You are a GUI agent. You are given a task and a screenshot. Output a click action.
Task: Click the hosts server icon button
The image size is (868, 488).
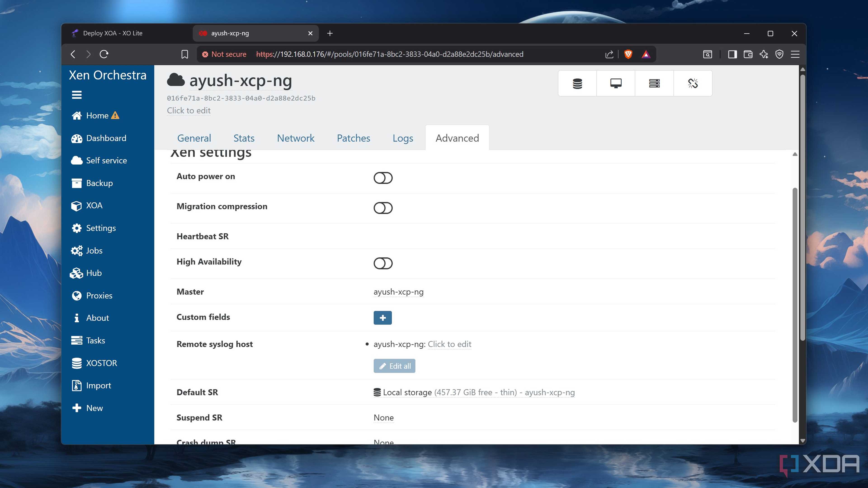[x=654, y=83]
